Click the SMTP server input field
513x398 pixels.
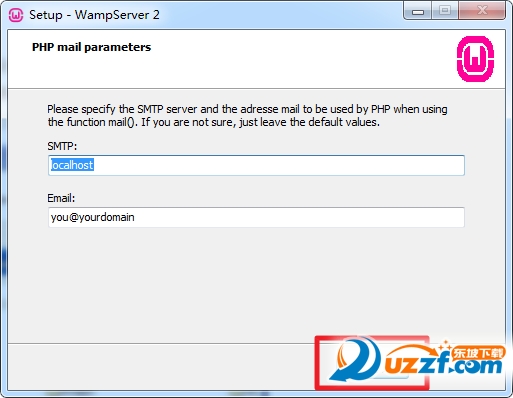256,165
